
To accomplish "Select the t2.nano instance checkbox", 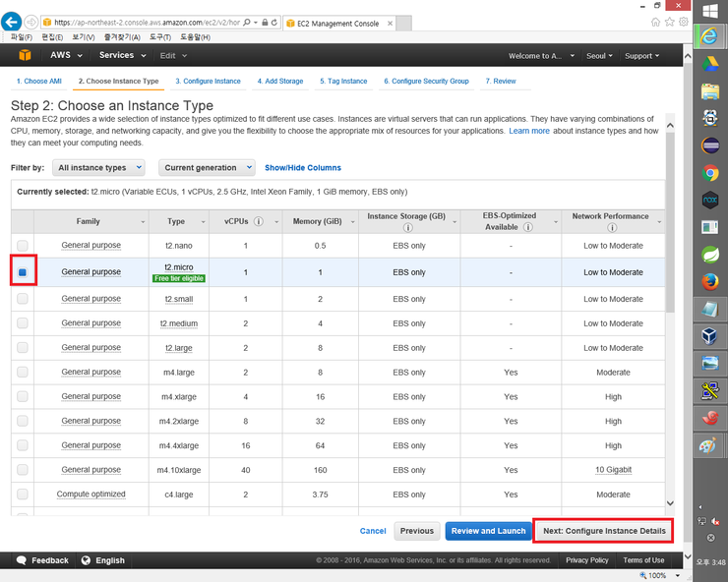I will pos(23,246).
